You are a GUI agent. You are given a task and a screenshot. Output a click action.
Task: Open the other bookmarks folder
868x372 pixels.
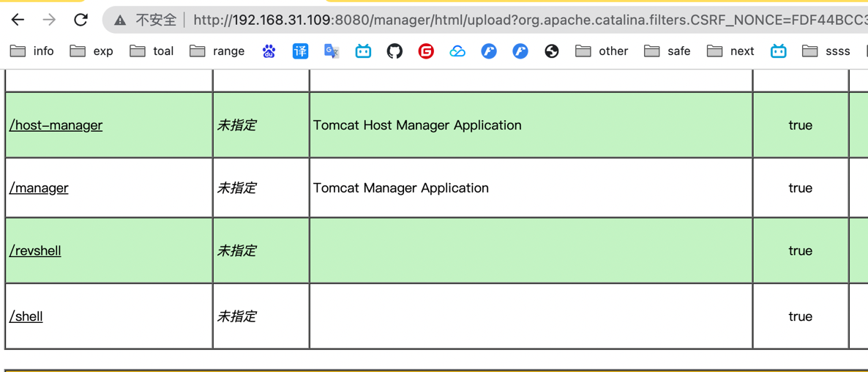602,51
